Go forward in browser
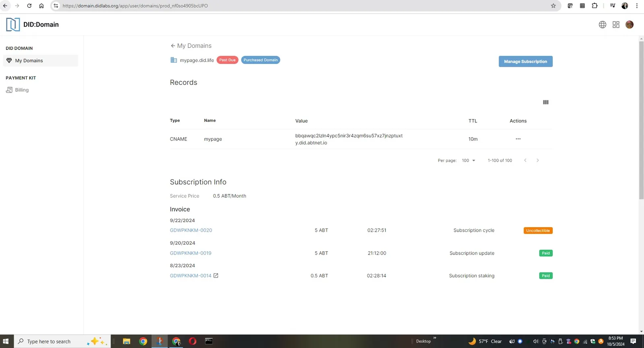 pyautogui.click(x=17, y=6)
